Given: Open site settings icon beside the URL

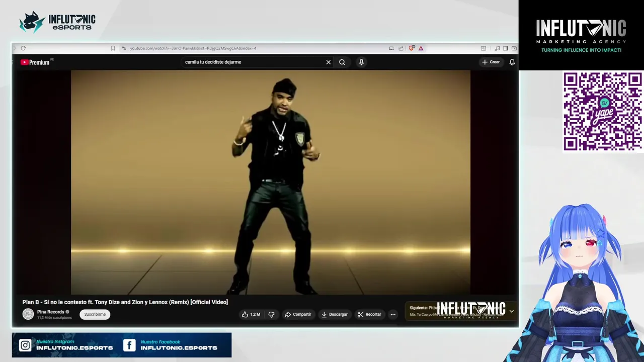Looking at the screenshot, I should 124,48.
